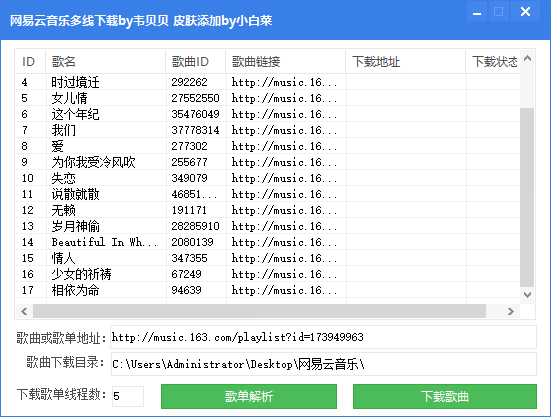The width and height of the screenshot is (551, 417).
Task: Click the scroll up arrow of song list
Action: (x=527, y=58)
